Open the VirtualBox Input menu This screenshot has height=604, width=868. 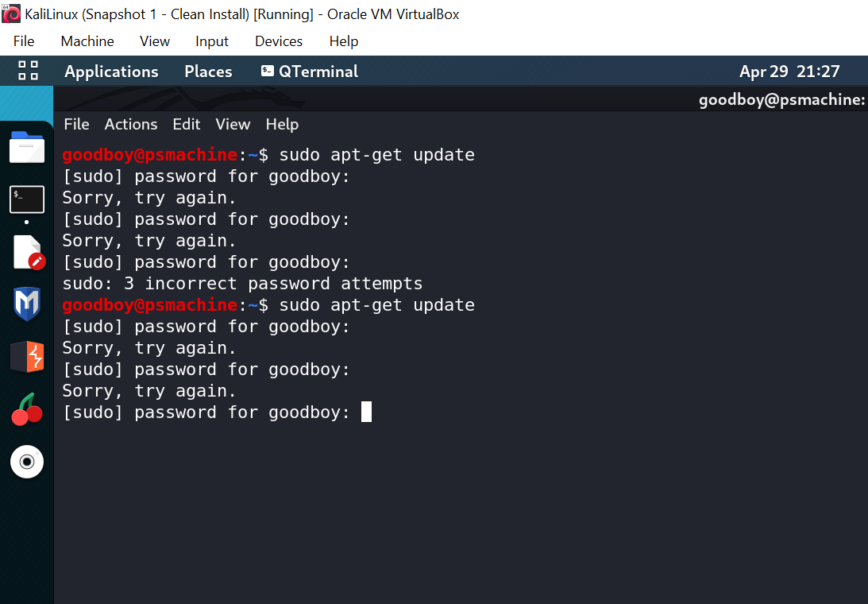(x=212, y=41)
